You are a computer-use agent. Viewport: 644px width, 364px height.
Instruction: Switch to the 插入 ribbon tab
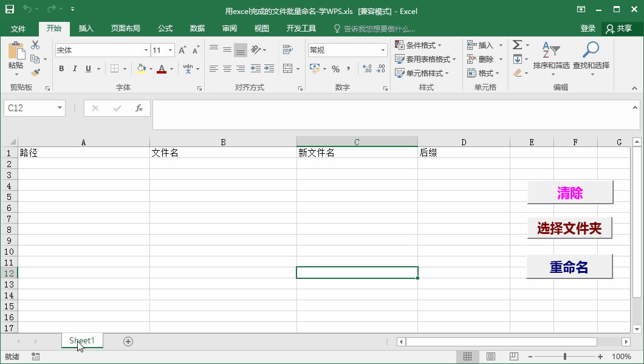click(85, 27)
